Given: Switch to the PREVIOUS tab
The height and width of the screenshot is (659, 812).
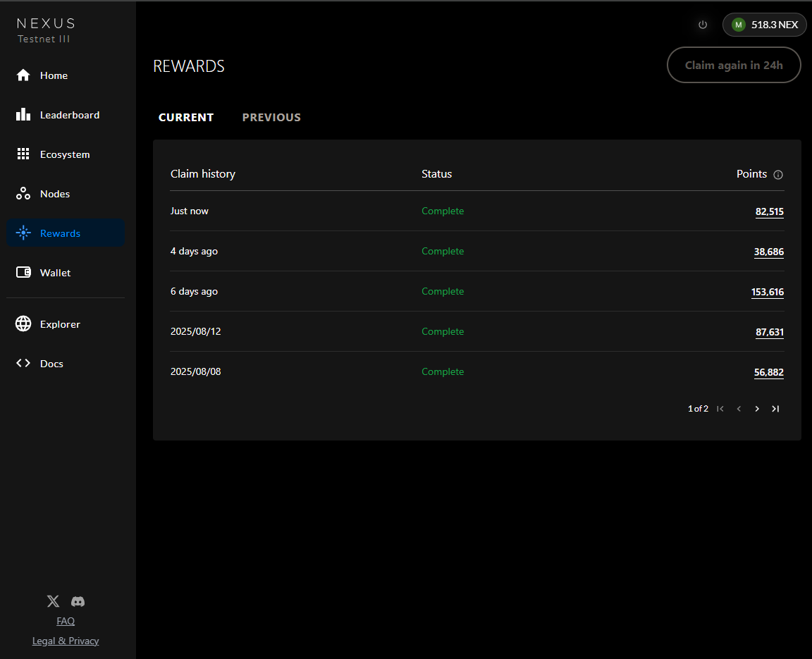Looking at the screenshot, I should coord(271,118).
